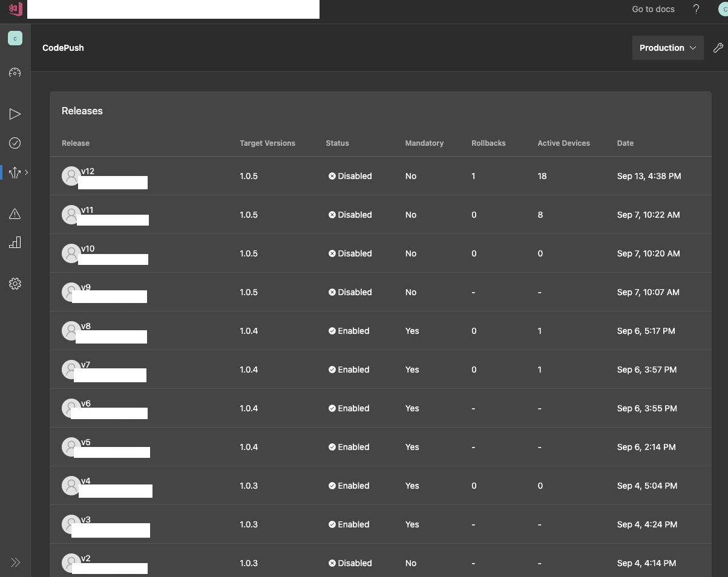Click date Sep 7, 10:07 AM

point(648,292)
